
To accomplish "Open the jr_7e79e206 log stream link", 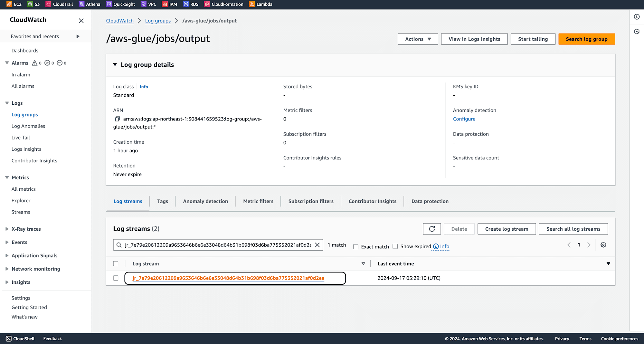I will click(228, 278).
